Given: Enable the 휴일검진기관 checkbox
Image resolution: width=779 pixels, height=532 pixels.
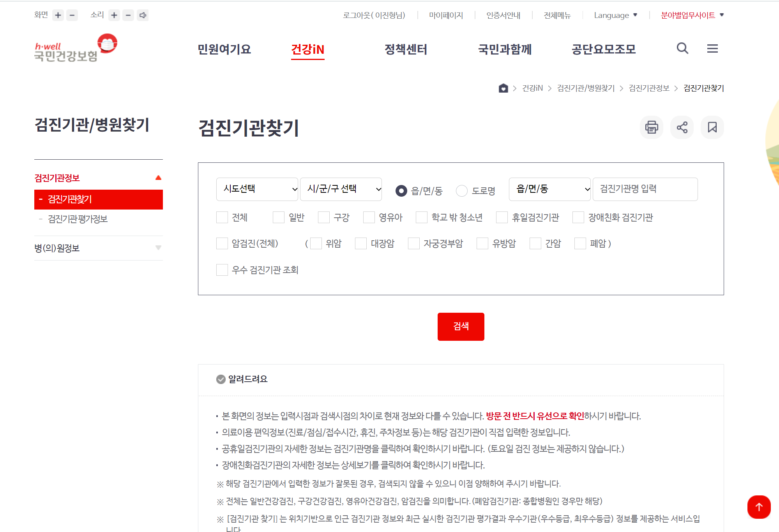Looking at the screenshot, I should point(502,217).
